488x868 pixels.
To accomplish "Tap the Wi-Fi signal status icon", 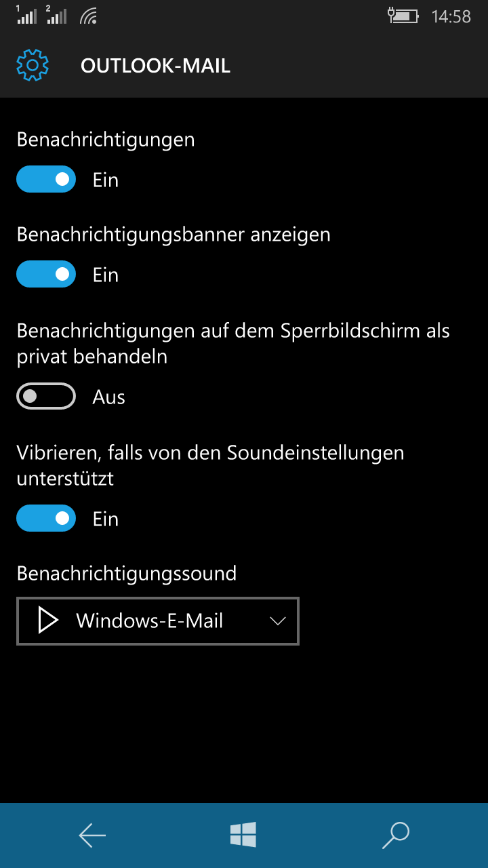I will coord(88,16).
